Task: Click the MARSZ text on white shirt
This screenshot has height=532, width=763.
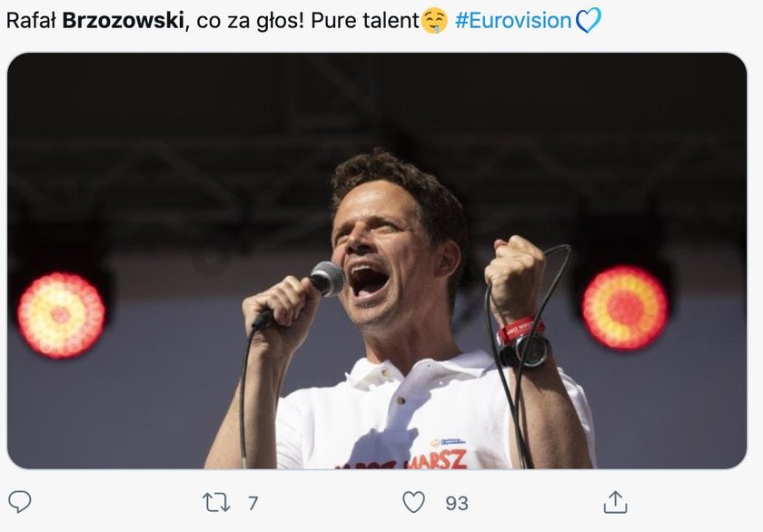Action: tap(438, 459)
